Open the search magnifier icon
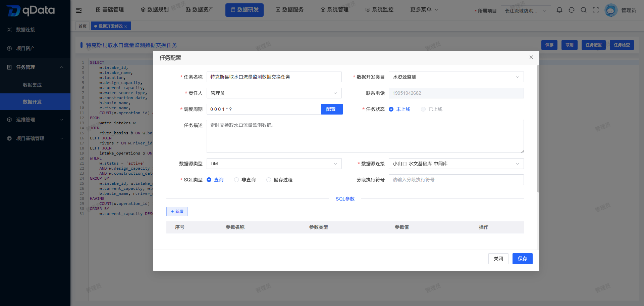Screen dimensions: 644x306 [x=584, y=10]
